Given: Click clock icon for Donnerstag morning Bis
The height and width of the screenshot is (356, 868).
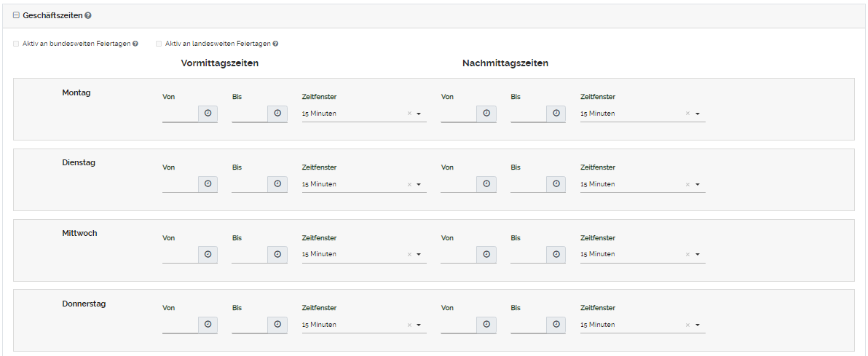Looking at the screenshot, I should 277,325.
